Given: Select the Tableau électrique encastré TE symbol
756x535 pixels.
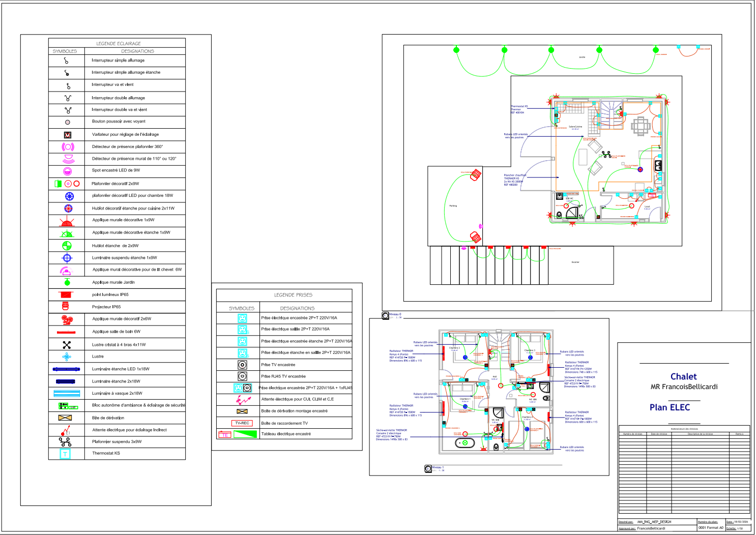Looking at the screenshot, I should click(x=238, y=434).
